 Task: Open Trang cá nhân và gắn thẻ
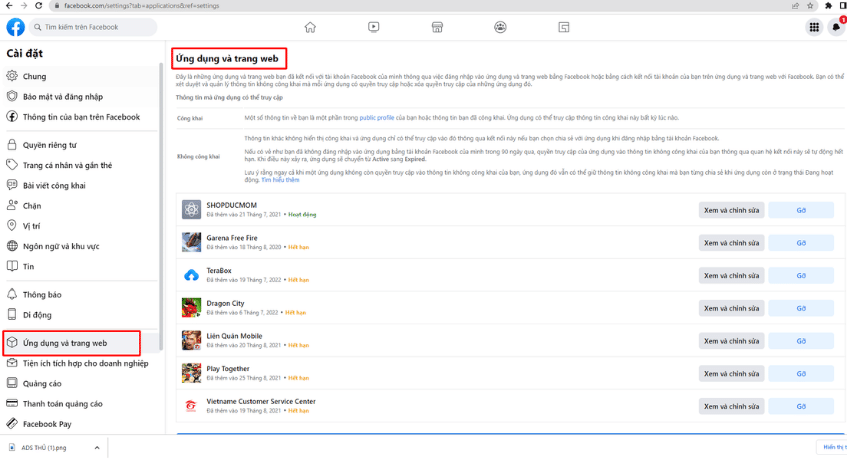pyautogui.click(x=81, y=165)
